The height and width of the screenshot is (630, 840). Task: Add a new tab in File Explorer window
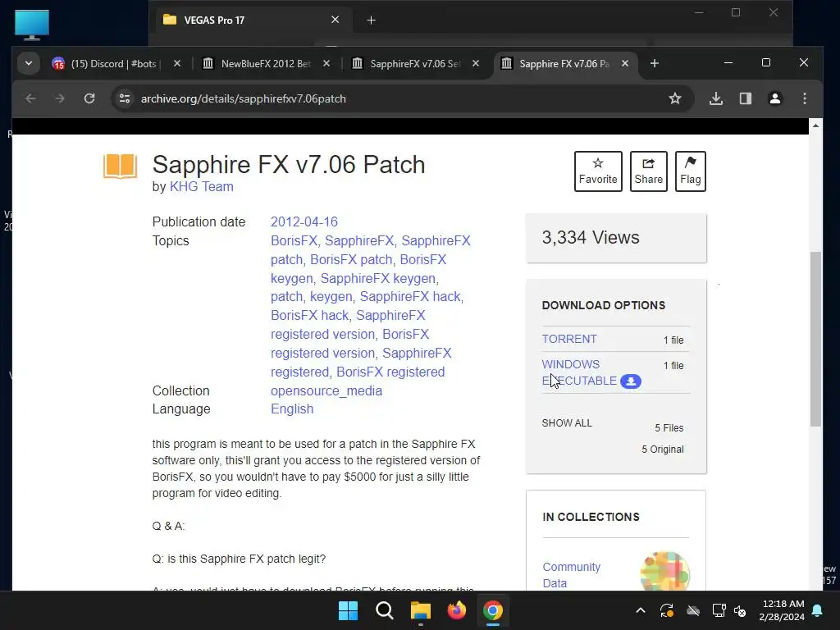click(371, 20)
